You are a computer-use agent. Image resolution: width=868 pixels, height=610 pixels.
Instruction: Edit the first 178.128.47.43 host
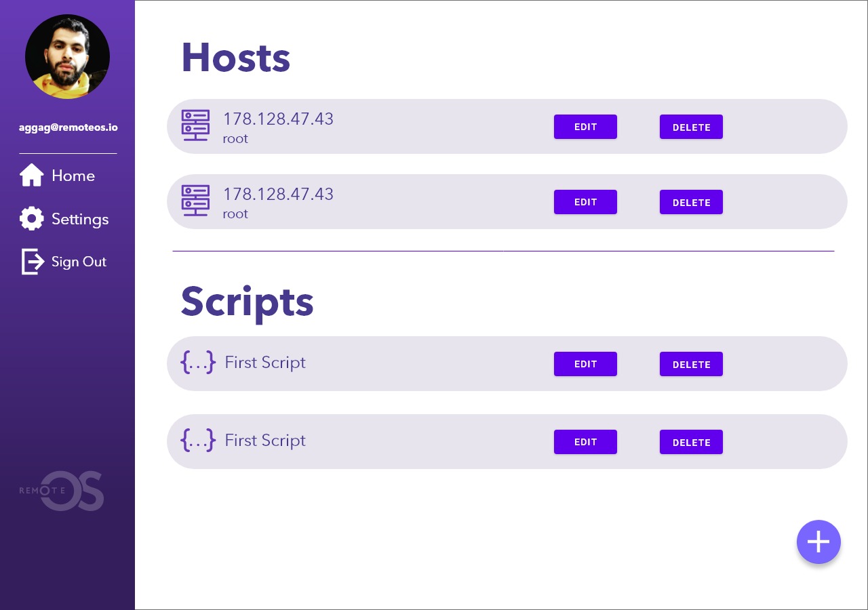pos(585,127)
